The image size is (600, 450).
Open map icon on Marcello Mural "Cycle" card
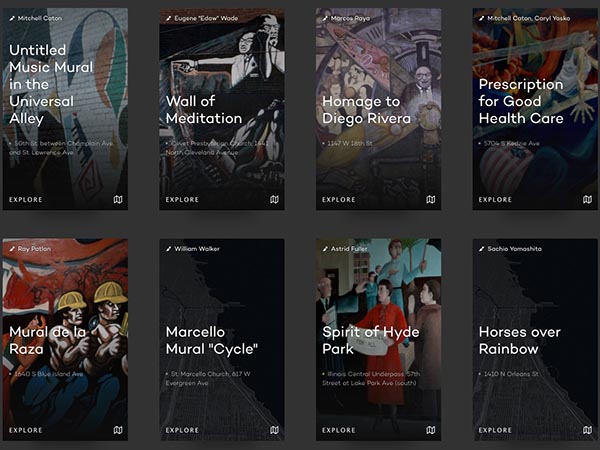point(274,430)
